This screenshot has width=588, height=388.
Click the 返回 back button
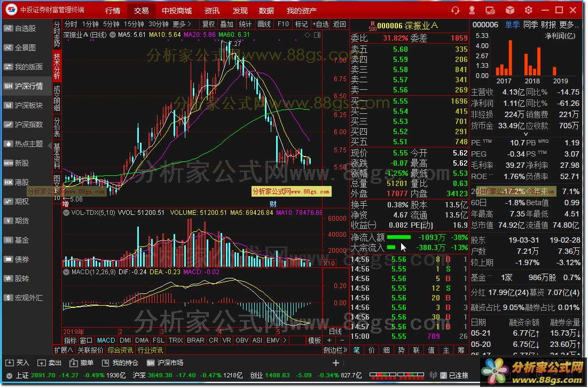339,24
